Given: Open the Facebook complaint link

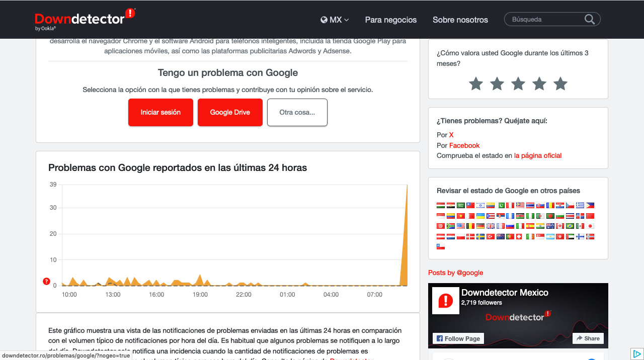Looking at the screenshot, I should (464, 145).
